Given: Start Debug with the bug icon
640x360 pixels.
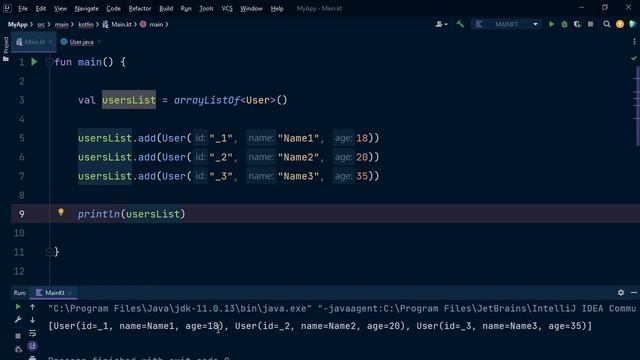Looking at the screenshot, I should coord(564,24).
